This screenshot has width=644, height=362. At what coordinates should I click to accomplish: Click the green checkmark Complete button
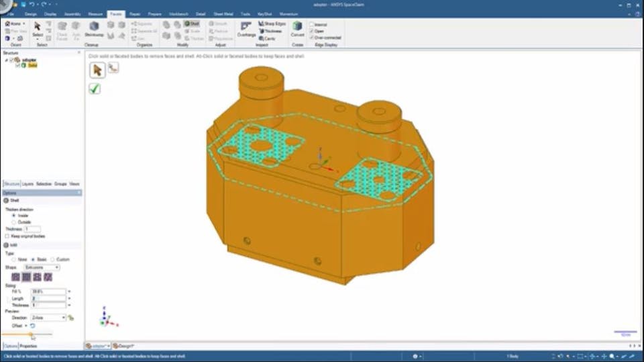coord(95,89)
